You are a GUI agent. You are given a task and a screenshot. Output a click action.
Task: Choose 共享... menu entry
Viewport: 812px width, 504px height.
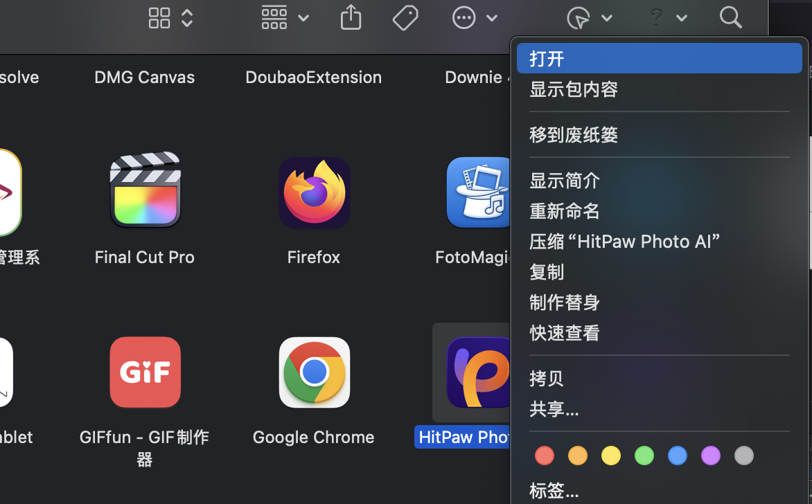[660, 408]
